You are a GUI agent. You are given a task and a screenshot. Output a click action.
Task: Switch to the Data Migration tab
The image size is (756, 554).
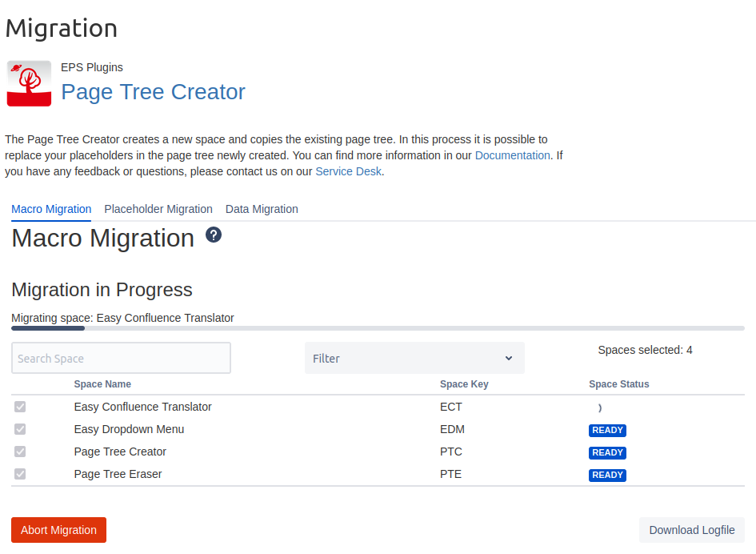(x=262, y=209)
